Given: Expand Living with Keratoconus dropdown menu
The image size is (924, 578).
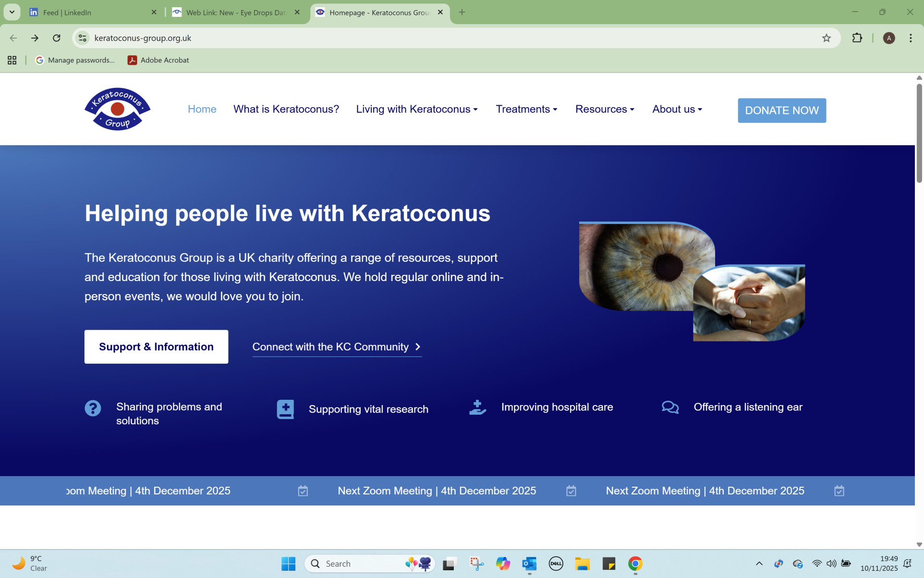Looking at the screenshot, I should (416, 109).
